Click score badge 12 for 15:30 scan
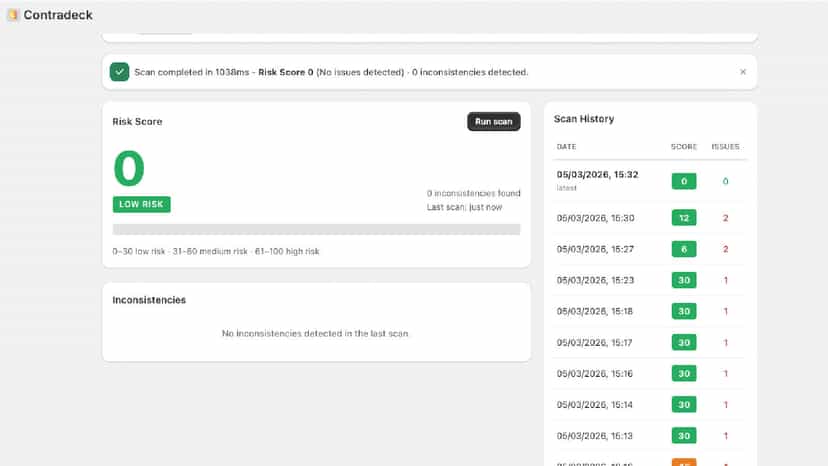This screenshot has width=828, height=466. (684, 218)
